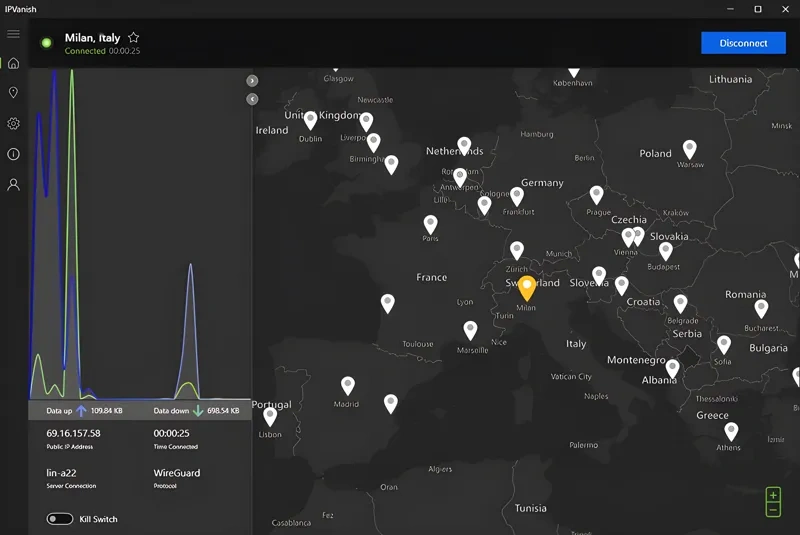Screen dimensions: 800x535
Task: Select the Budapest server pin
Action: click(665, 251)
